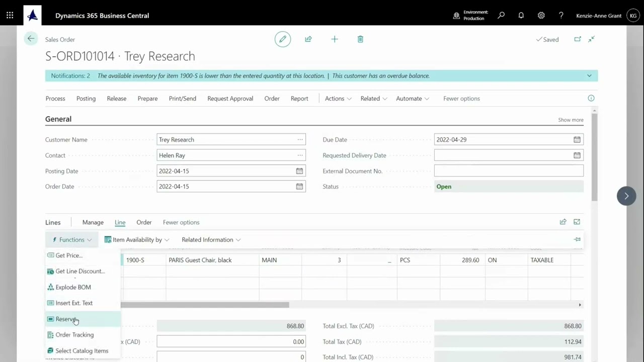Select Get Price menu item

pyautogui.click(x=83, y=255)
